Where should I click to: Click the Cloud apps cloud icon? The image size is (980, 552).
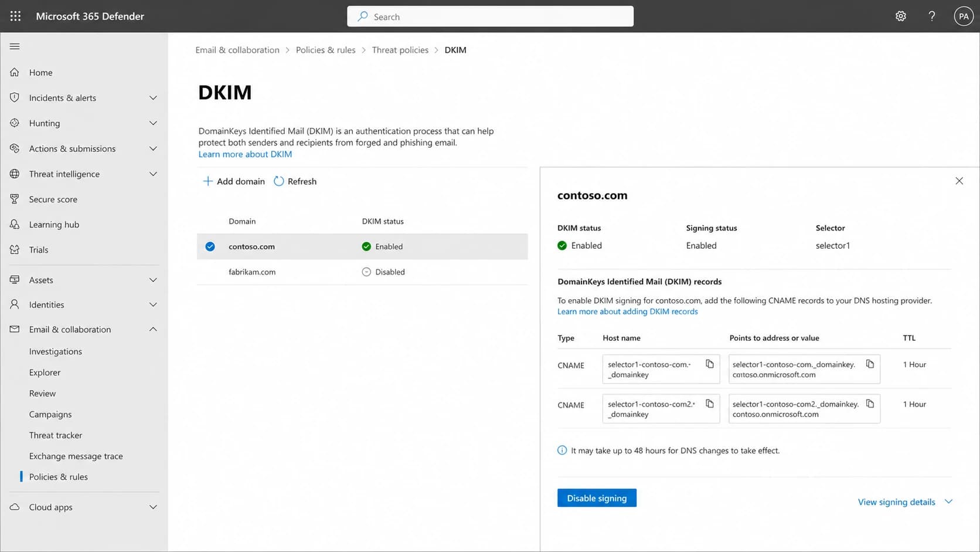pyautogui.click(x=15, y=507)
